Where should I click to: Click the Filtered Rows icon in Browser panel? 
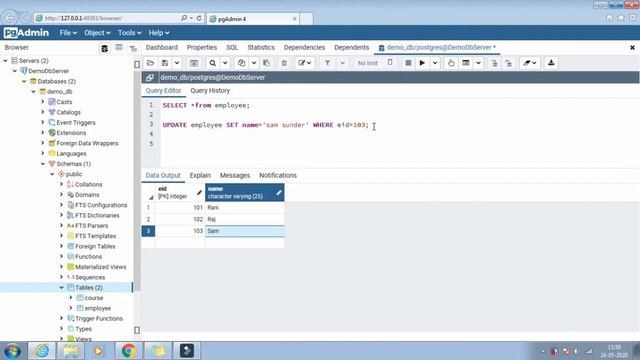pos(133,49)
